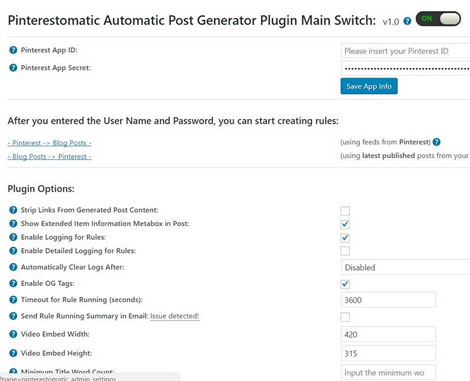Open Automatically Clear Logs After dropdown
Screen dimensions: 470x381
405,267
